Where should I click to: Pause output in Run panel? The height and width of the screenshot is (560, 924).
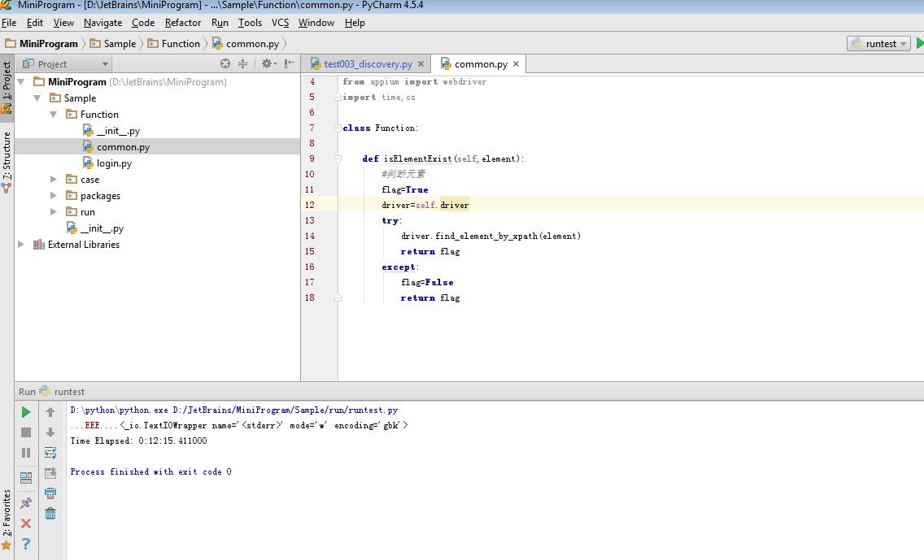pos(26,453)
